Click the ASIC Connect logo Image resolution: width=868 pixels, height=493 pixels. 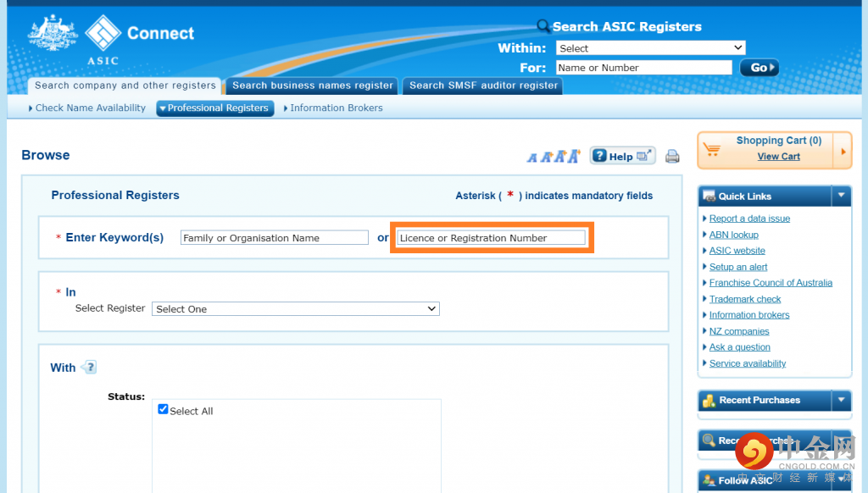pyautogui.click(x=140, y=40)
